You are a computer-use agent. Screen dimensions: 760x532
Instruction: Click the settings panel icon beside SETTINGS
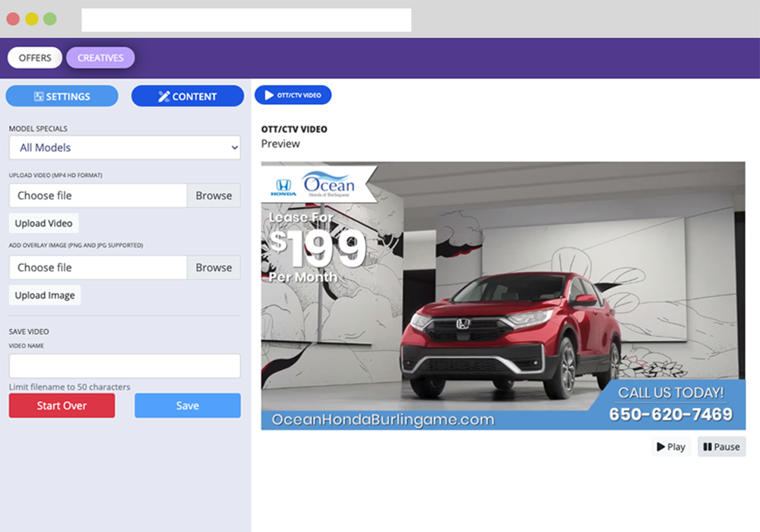pyautogui.click(x=39, y=97)
